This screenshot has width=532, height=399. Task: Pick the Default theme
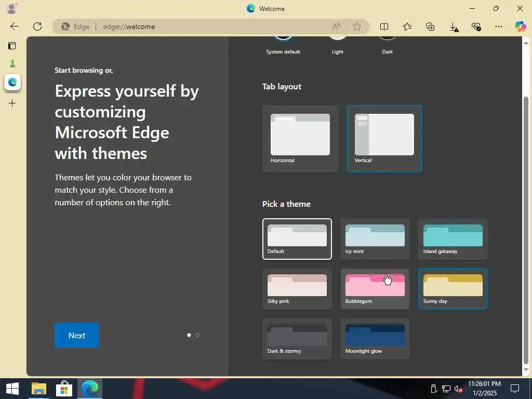(297, 239)
